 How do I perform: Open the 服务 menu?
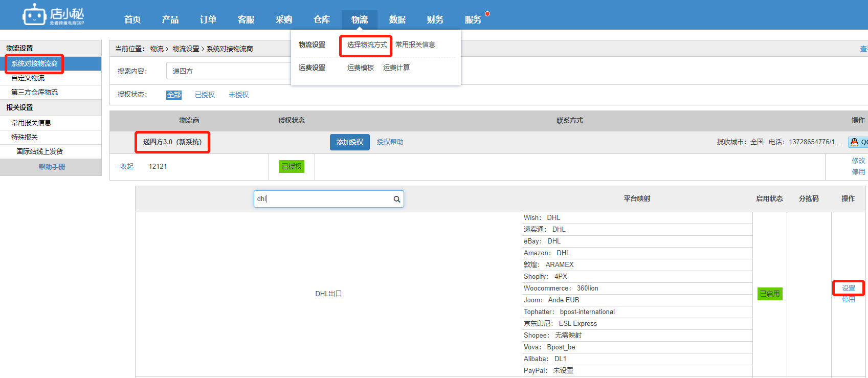pos(473,19)
